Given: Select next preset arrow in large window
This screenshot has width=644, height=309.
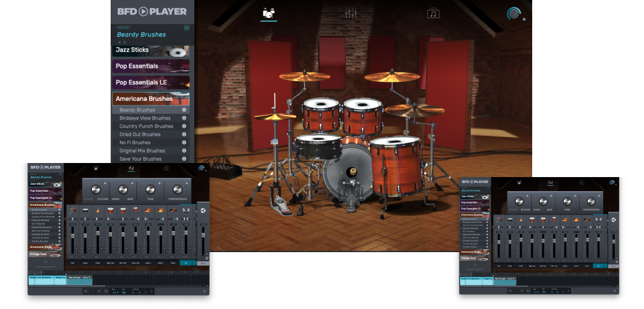Looking at the screenshot, I should pos(125,42).
